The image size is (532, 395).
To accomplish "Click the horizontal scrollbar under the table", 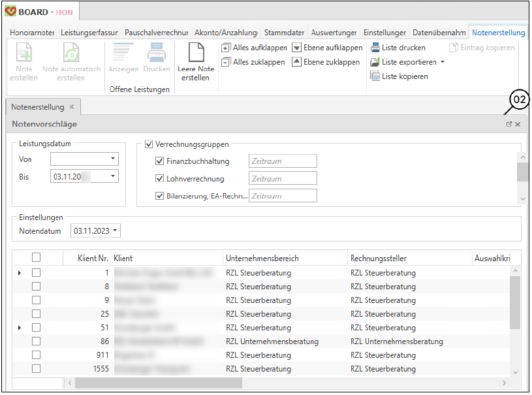I will coord(158,383).
